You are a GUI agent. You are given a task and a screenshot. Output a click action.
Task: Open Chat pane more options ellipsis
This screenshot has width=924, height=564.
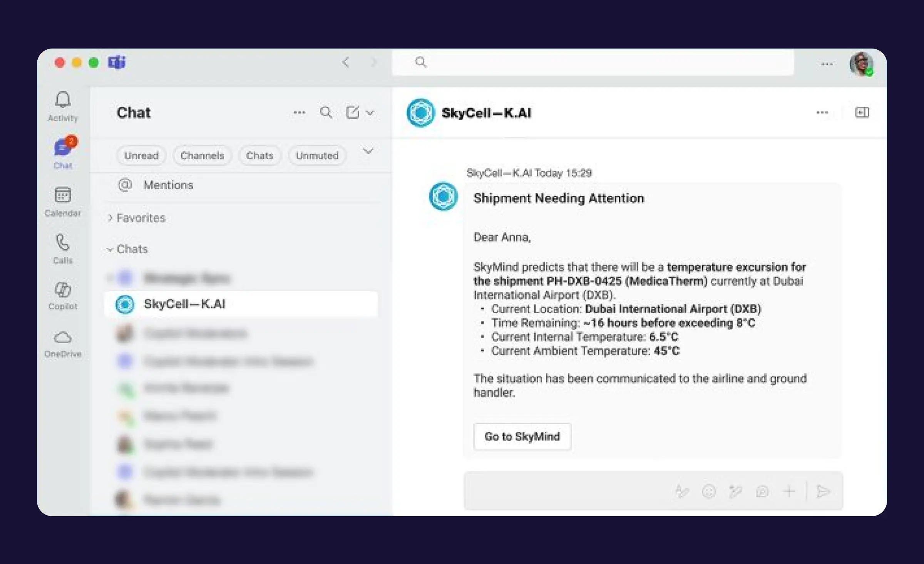299,112
